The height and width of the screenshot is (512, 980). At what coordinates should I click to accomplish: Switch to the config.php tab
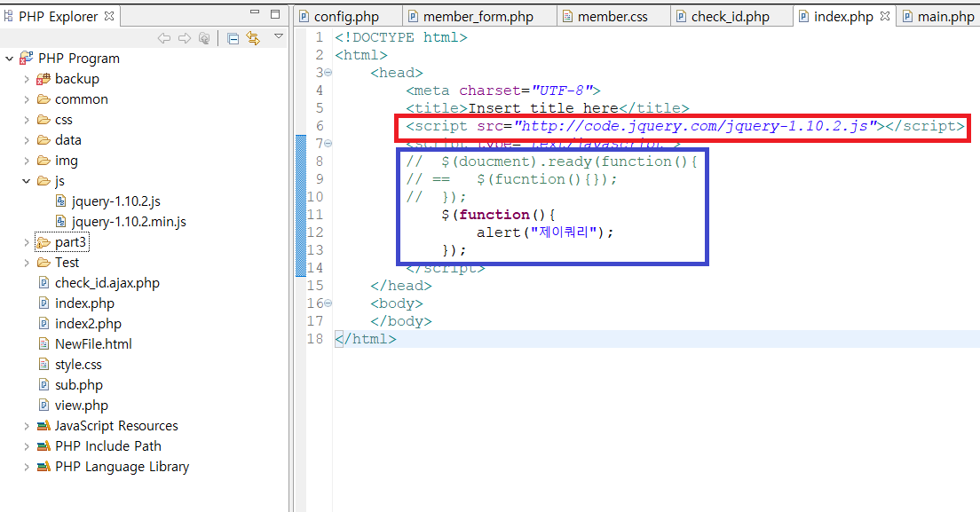click(346, 17)
